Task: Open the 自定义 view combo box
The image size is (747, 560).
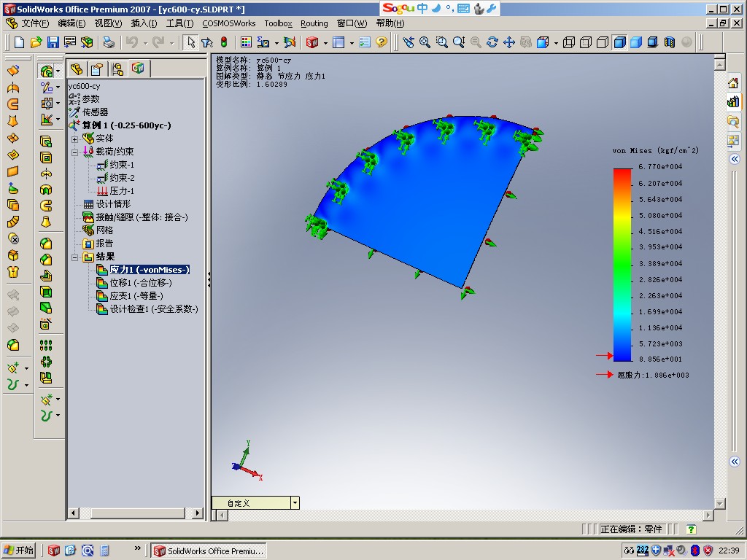Action: 255,503
